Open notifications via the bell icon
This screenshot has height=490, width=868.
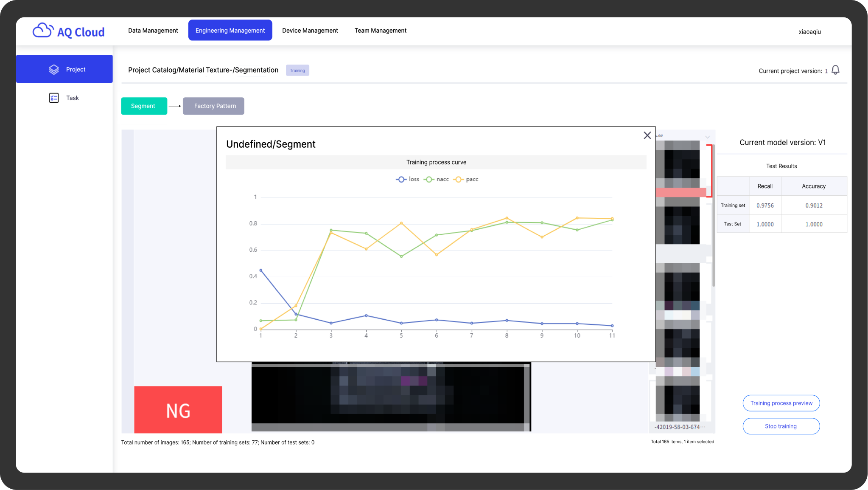pyautogui.click(x=835, y=70)
